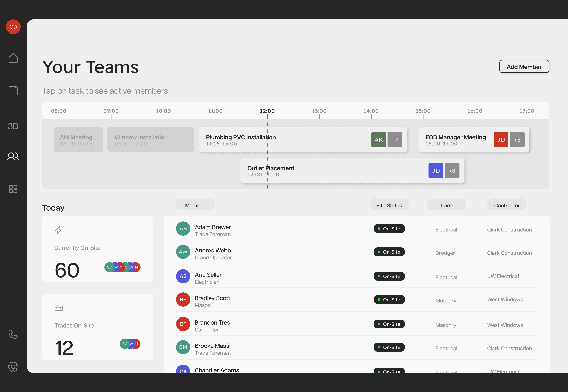Open the Home icon in sidebar
Image resolution: width=568 pixels, height=392 pixels.
click(x=13, y=58)
